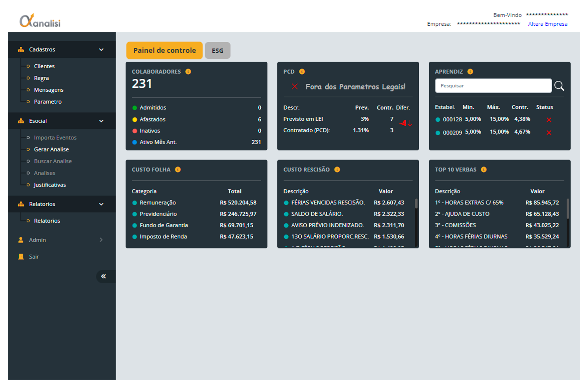The width and height of the screenshot is (588, 385).
Task: Collapse the Relatorios menu section
Action: coord(101,204)
